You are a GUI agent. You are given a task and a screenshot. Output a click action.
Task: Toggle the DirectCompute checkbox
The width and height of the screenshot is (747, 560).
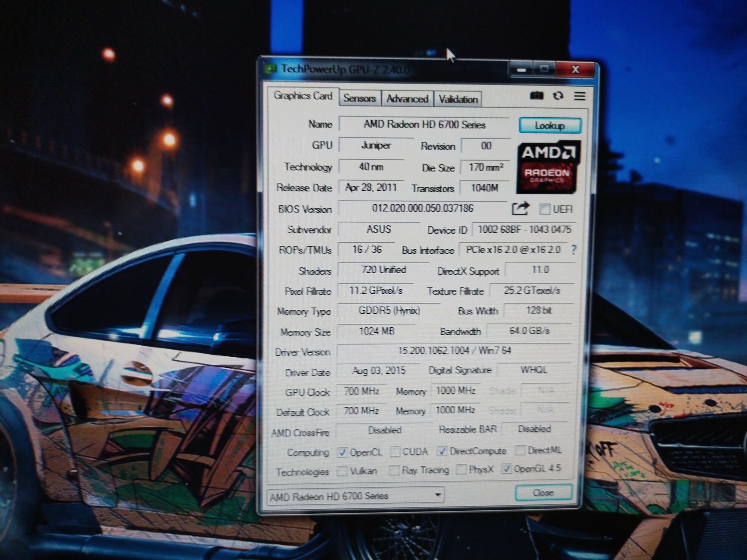point(441,451)
